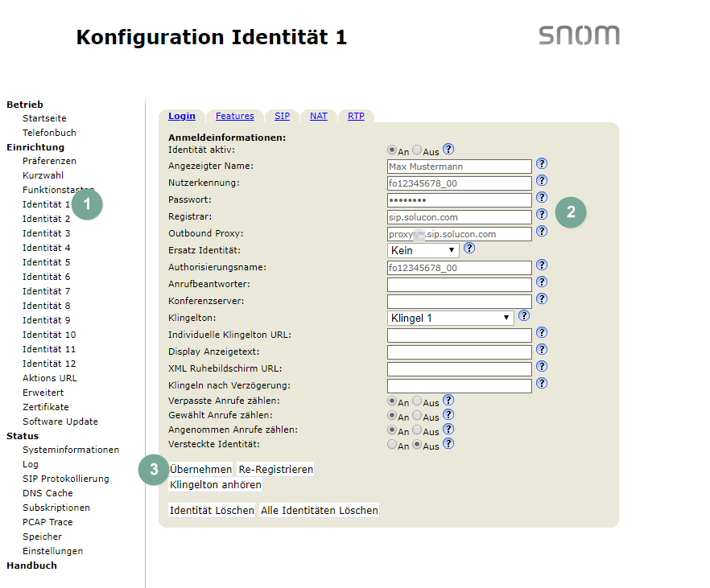The width and height of the screenshot is (710, 588).
Task: Focus the Outbound Proxy field
Action: (x=459, y=234)
